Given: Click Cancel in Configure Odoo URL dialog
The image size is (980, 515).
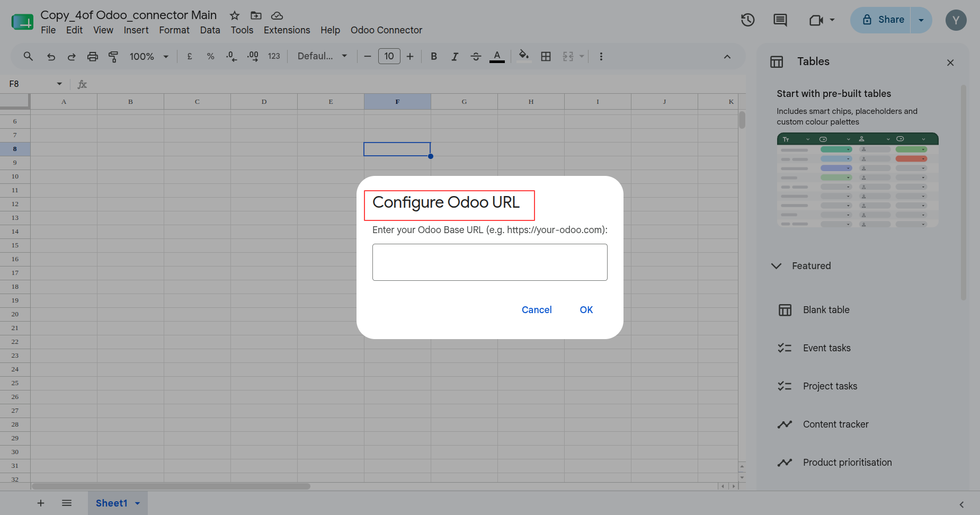Looking at the screenshot, I should click(537, 310).
